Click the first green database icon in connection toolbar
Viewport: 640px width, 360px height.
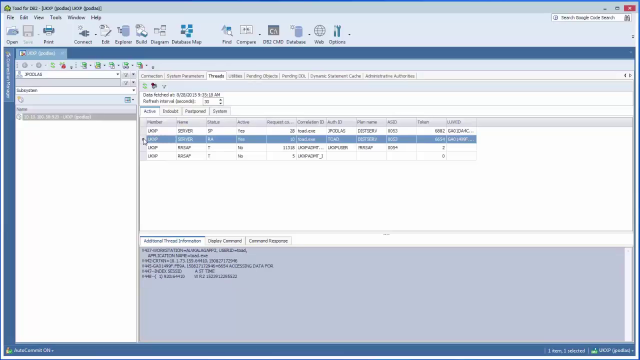[84, 65]
